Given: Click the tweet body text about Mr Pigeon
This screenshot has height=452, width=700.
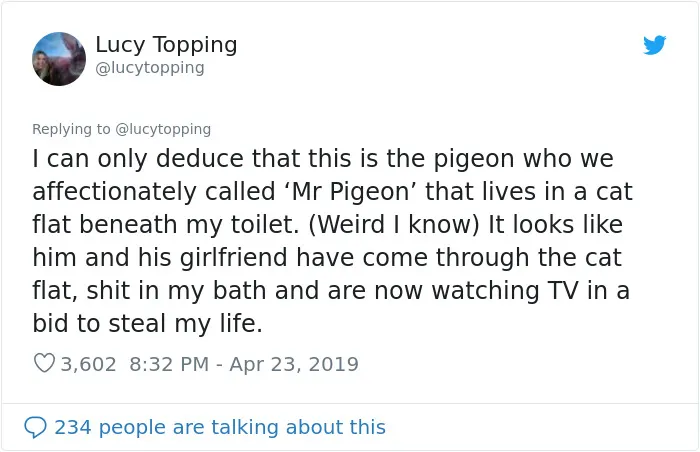Looking at the screenshot, I should click(333, 241).
